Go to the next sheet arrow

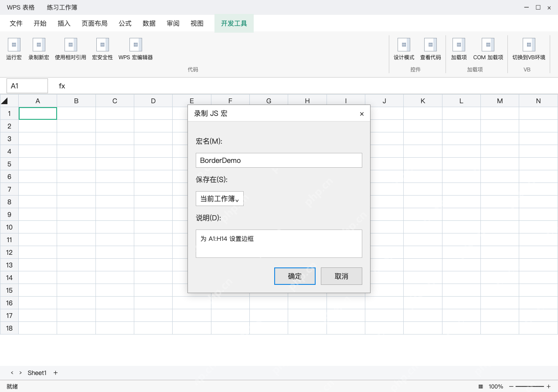click(20, 373)
